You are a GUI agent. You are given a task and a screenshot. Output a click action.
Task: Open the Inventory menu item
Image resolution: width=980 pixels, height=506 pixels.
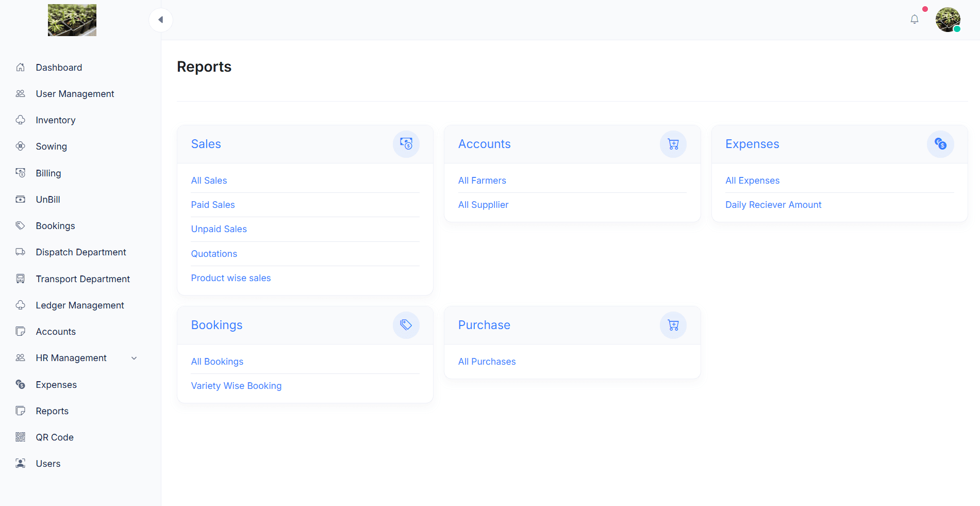click(x=56, y=120)
